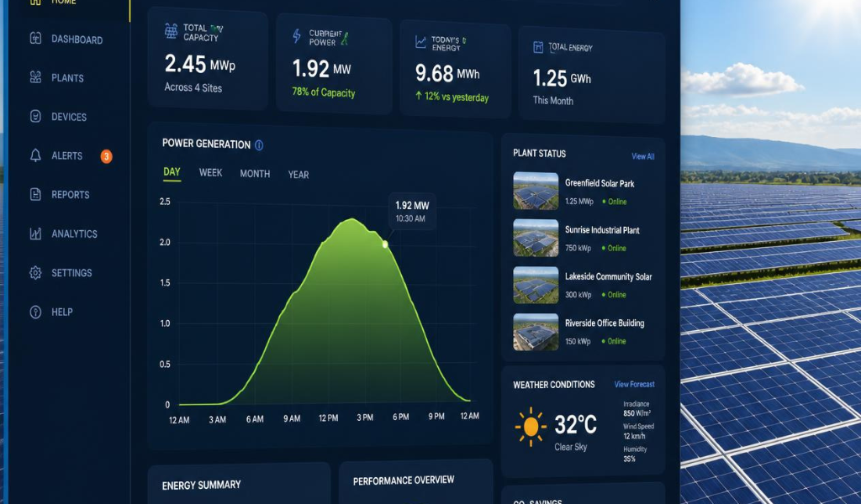Open Alerts in the sidebar
The image size is (861, 504).
67,155
